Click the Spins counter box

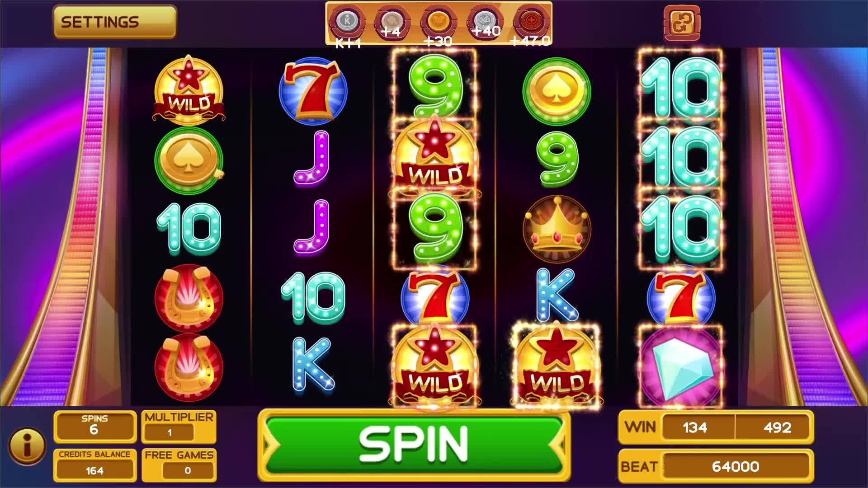pos(95,426)
